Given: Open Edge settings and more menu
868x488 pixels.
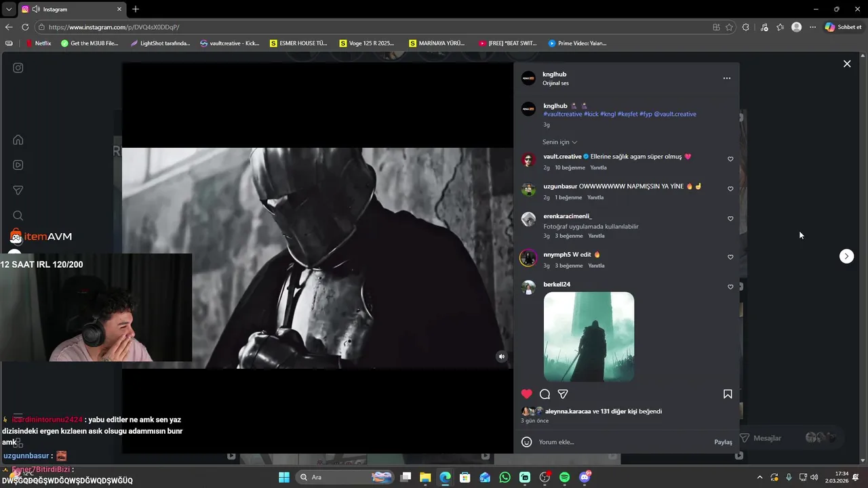Looking at the screenshot, I should pyautogui.click(x=812, y=27).
